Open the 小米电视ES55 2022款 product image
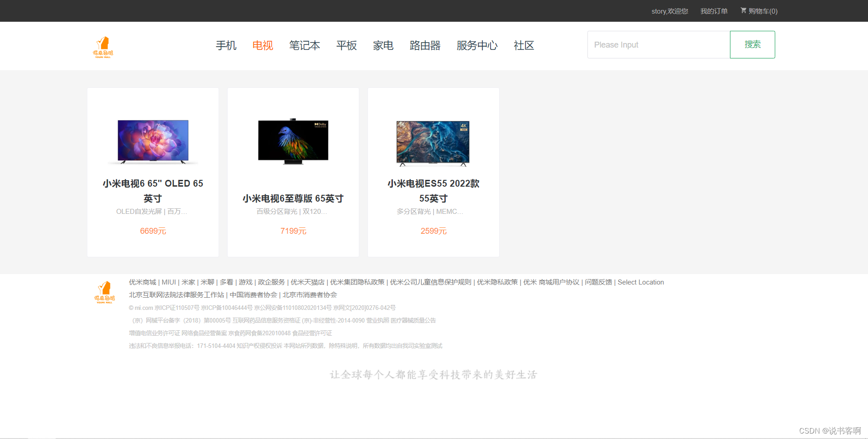 point(433,143)
